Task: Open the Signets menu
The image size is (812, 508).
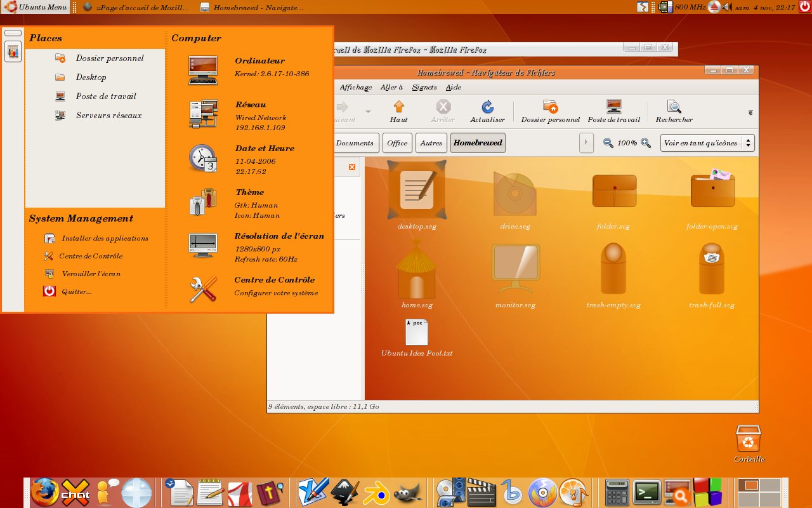Action: tap(424, 87)
